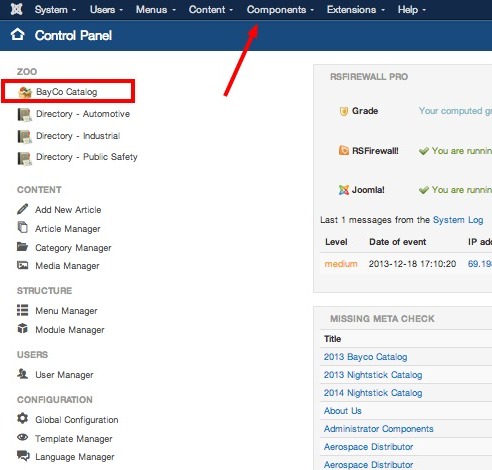Click the green checkmark beside Joomla! status

424,190
